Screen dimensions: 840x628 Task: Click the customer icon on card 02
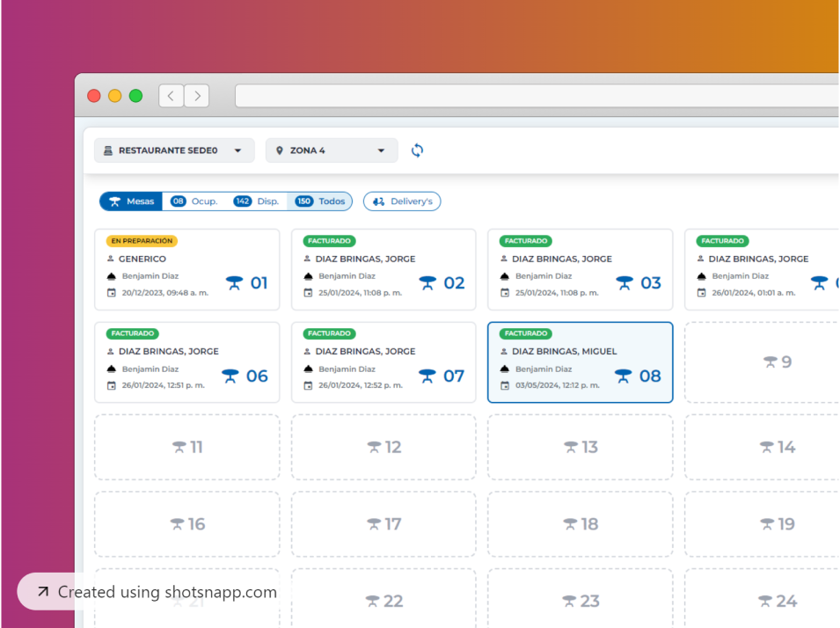308,259
